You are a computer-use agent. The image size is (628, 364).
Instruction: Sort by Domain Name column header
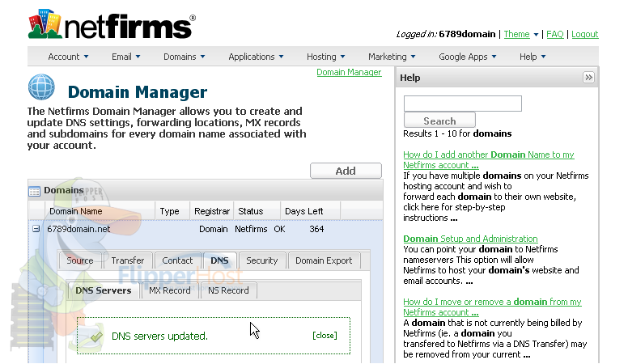[76, 211]
